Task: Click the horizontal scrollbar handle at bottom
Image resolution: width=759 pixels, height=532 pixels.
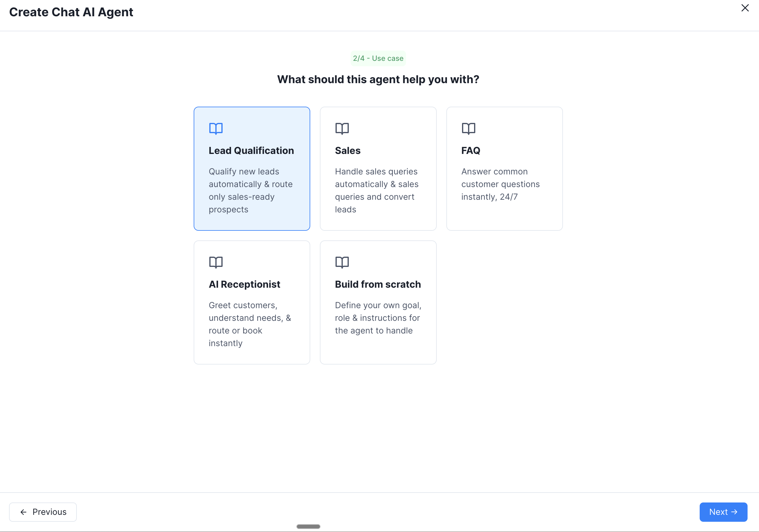Action: coord(308,526)
